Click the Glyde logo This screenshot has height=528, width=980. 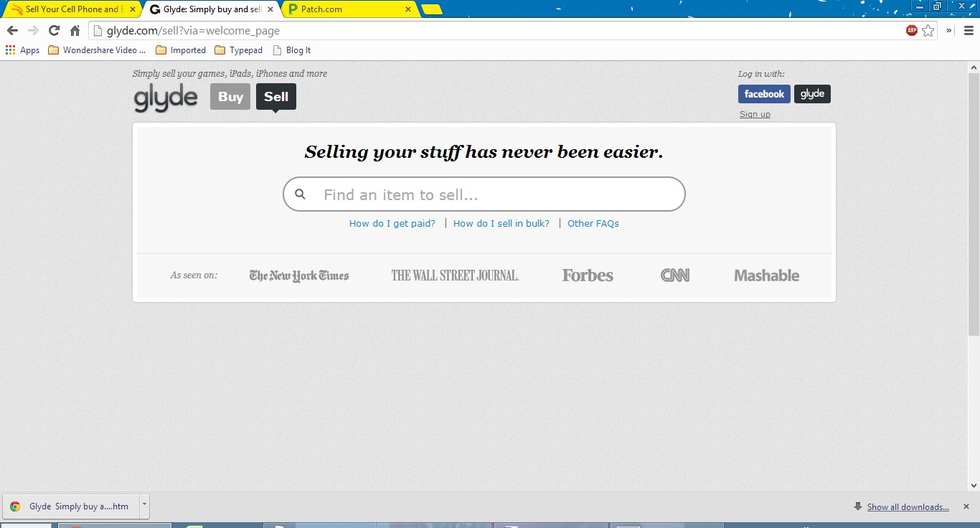pos(166,98)
